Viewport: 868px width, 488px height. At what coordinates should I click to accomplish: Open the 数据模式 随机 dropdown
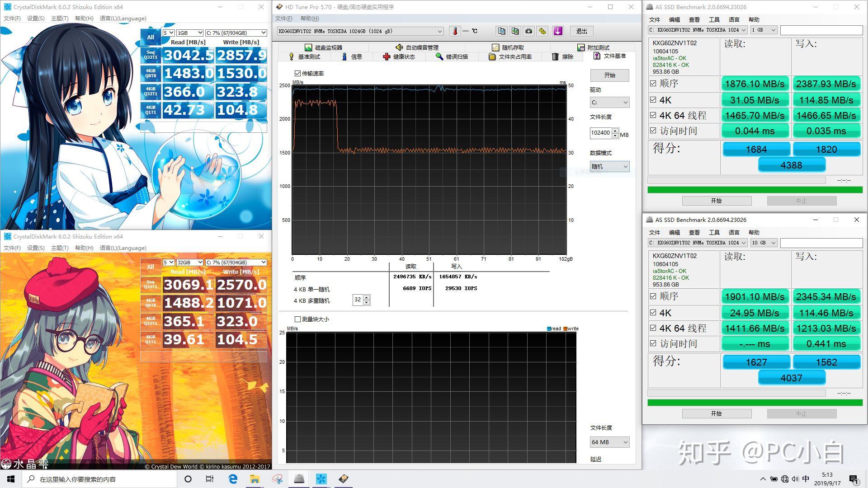609,167
